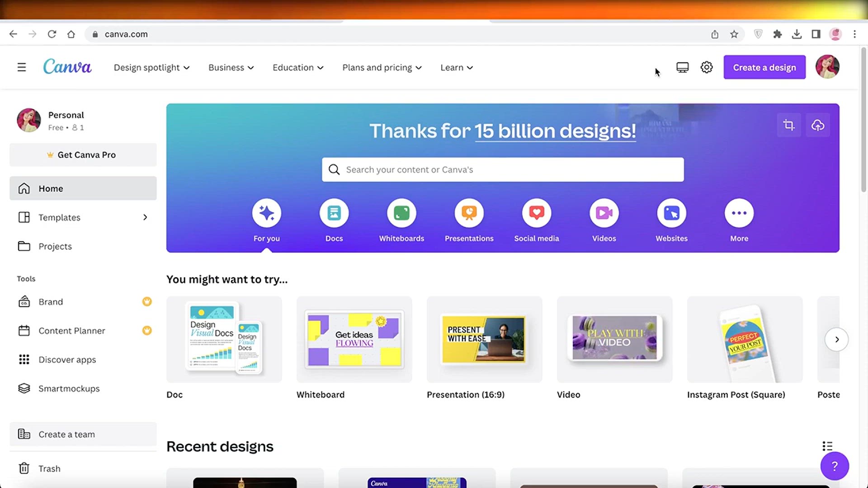Image resolution: width=868 pixels, height=488 pixels.
Task: Expand Design spotlight dropdown
Action: click(x=151, y=67)
